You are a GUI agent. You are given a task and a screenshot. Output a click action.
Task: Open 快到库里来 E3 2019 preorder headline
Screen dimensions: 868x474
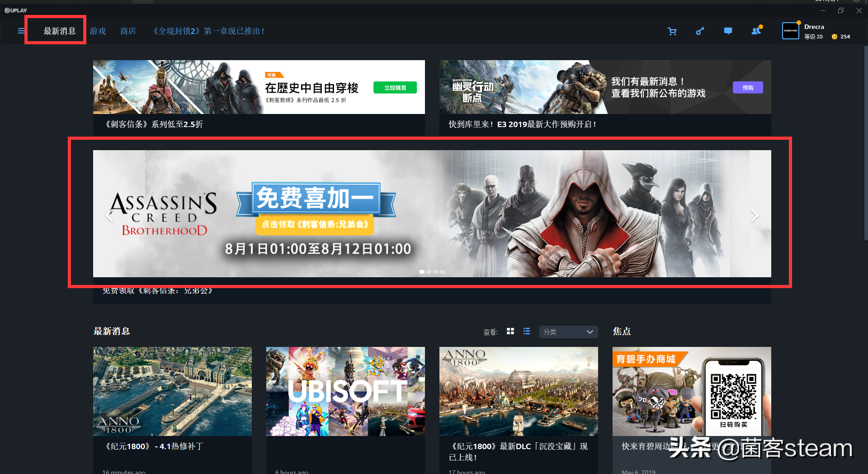click(522, 124)
